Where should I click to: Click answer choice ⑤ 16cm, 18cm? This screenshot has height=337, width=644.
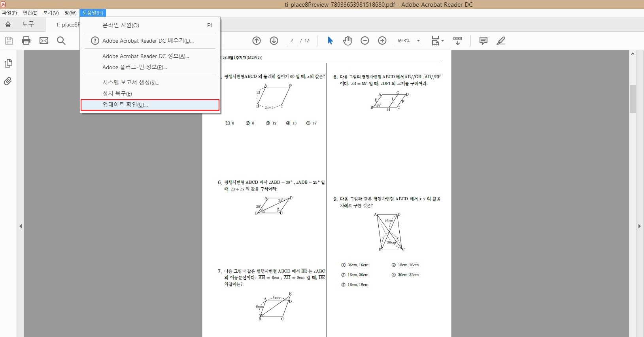click(x=355, y=285)
